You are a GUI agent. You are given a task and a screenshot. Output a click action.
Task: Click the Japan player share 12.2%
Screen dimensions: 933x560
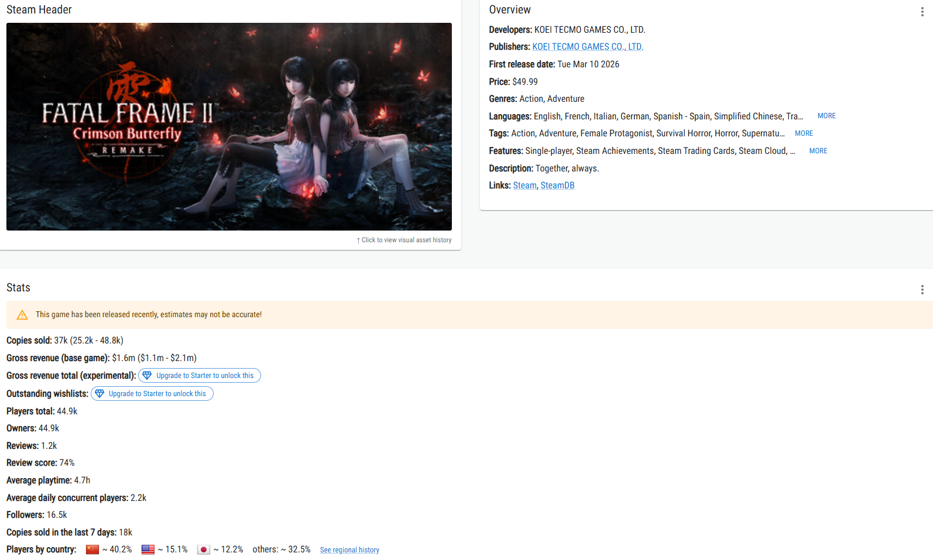coord(228,549)
